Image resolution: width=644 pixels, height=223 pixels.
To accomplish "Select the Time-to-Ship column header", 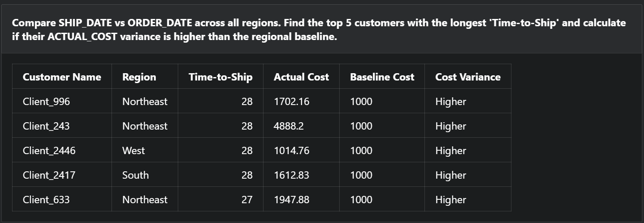I will click(x=220, y=77).
